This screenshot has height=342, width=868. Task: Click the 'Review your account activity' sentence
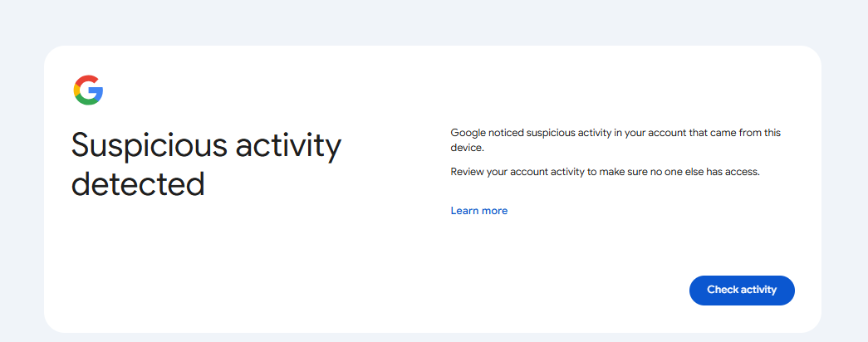[605, 172]
